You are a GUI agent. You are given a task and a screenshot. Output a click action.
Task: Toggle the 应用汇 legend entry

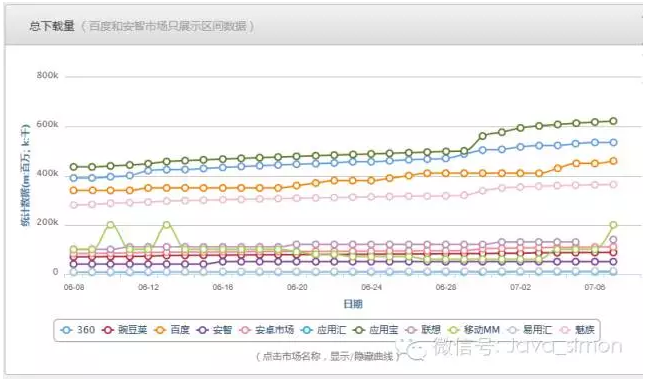[x=324, y=330]
